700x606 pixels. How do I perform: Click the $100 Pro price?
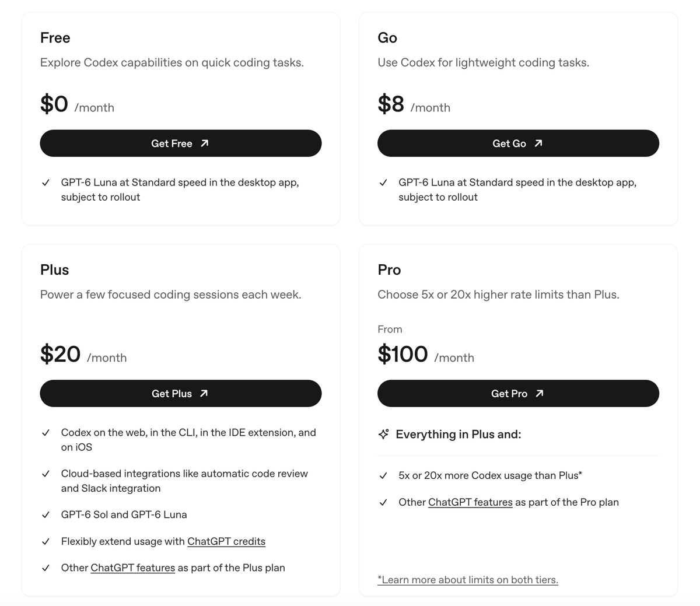[x=403, y=354]
